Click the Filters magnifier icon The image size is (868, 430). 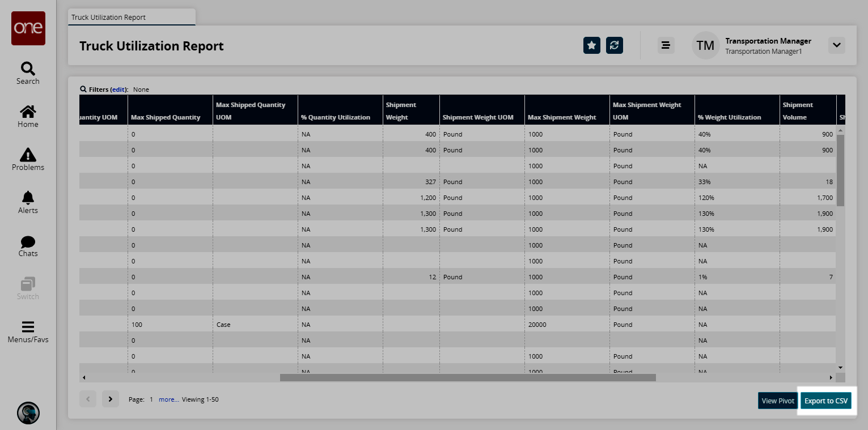[x=83, y=89]
